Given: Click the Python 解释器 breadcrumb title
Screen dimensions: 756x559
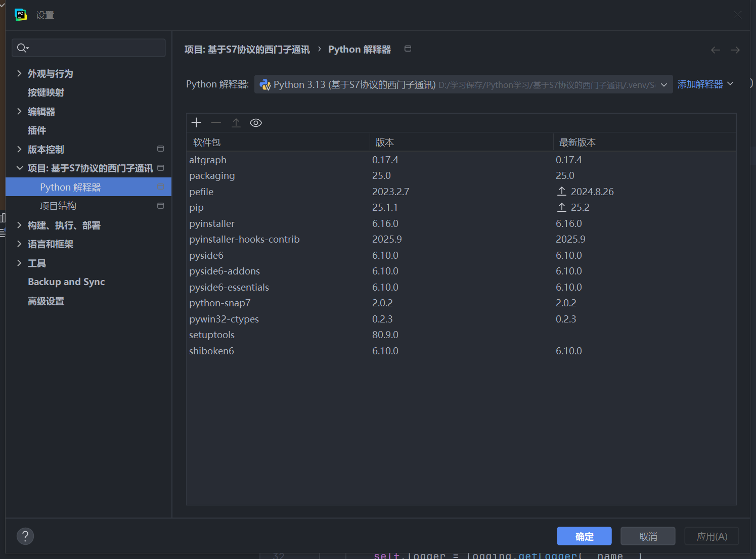Looking at the screenshot, I should point(360,50).
